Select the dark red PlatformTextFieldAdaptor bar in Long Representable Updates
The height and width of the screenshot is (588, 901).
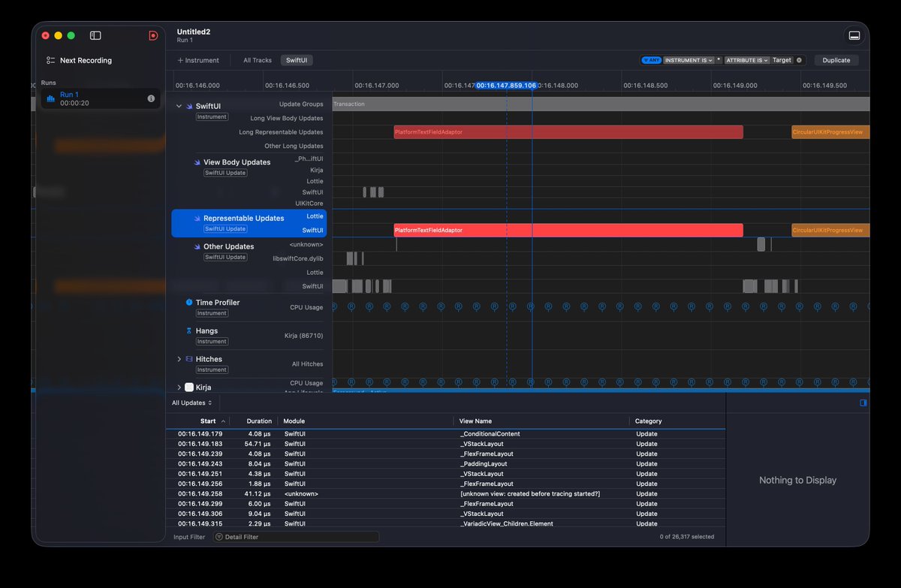[568, 132]
